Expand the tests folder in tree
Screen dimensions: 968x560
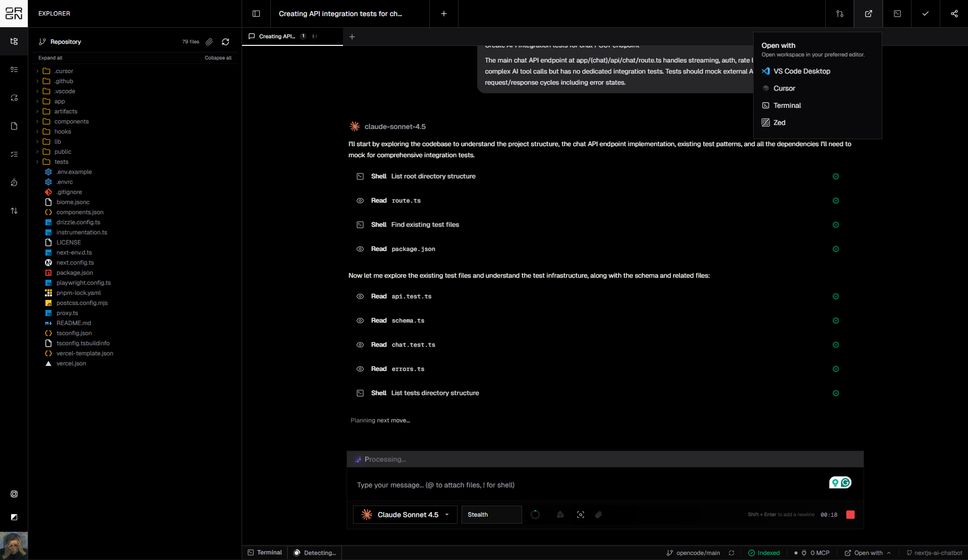[61, 162]
